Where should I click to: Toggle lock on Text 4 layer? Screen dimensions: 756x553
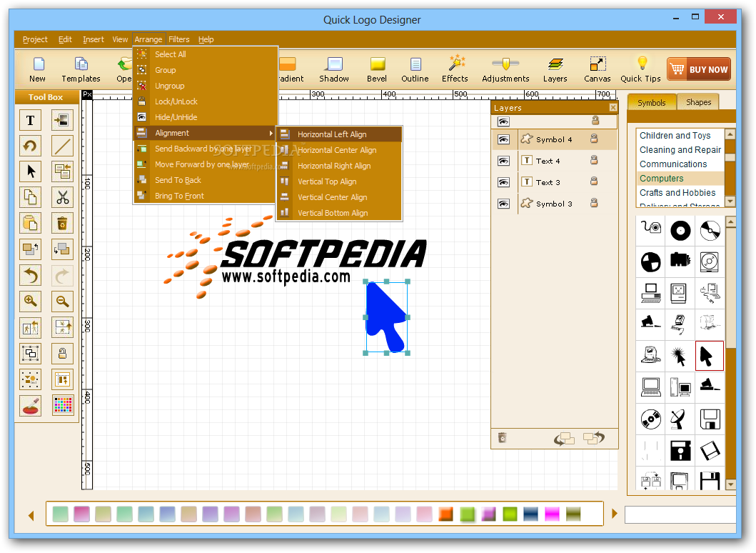click(x=594, y=160)
